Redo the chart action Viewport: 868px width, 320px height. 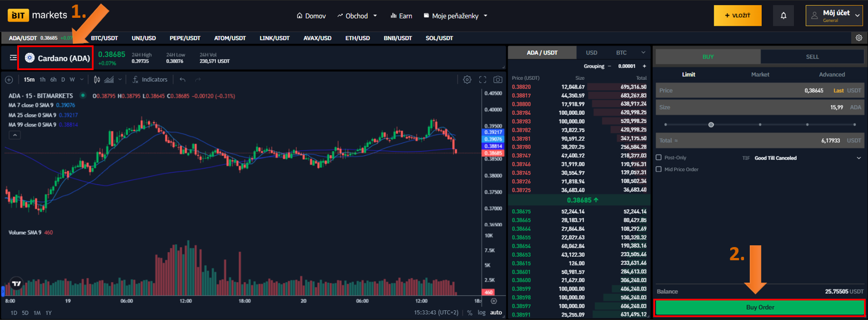click(x=198, y=79)
